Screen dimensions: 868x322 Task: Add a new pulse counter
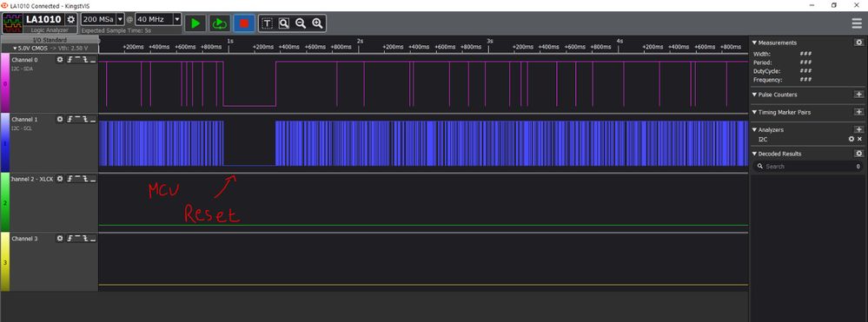pyautogui.click(x=858, y=95)
